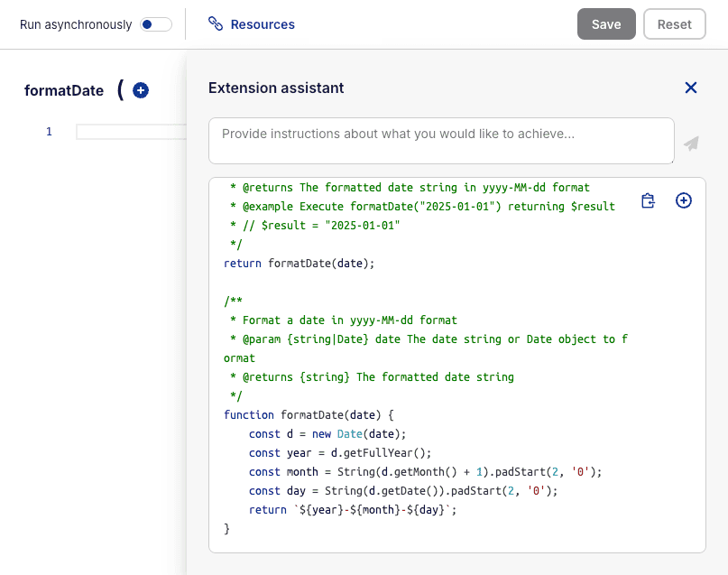Focus the assistant instructions text box
Screen dimensions: 728x575
click(441, 141)
